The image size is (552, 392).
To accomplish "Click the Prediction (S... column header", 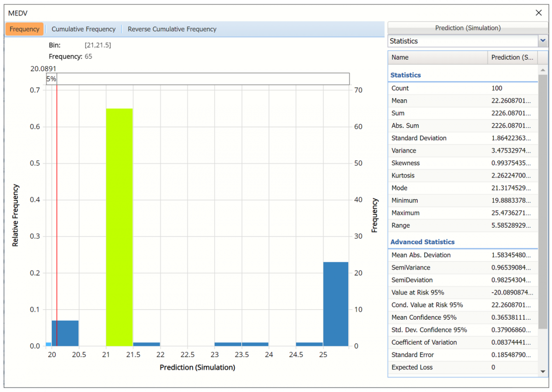I will (x=512, y=58).
